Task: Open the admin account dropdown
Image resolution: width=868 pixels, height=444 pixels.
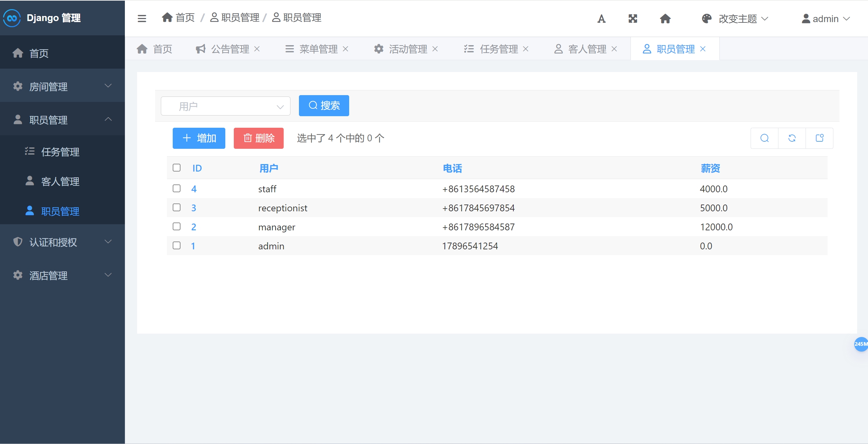Action: (826, 19)
